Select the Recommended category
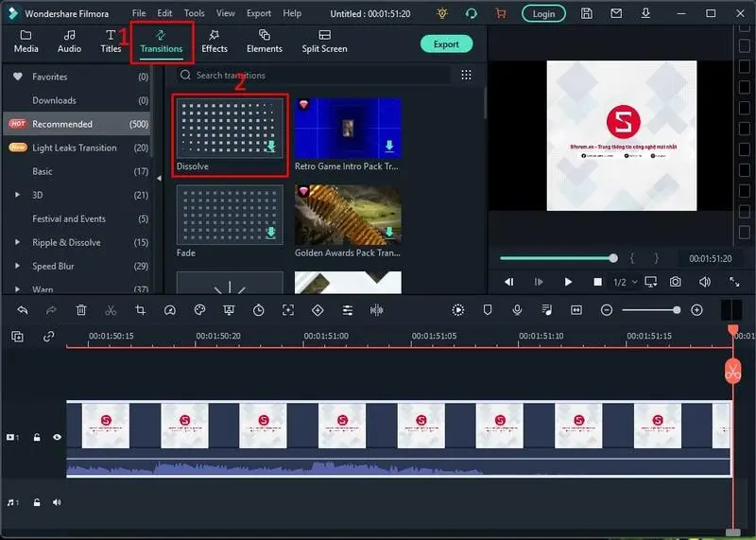 77,124
